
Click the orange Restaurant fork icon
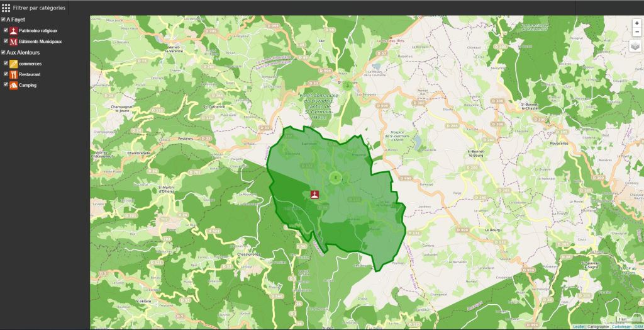pos(13,74)
